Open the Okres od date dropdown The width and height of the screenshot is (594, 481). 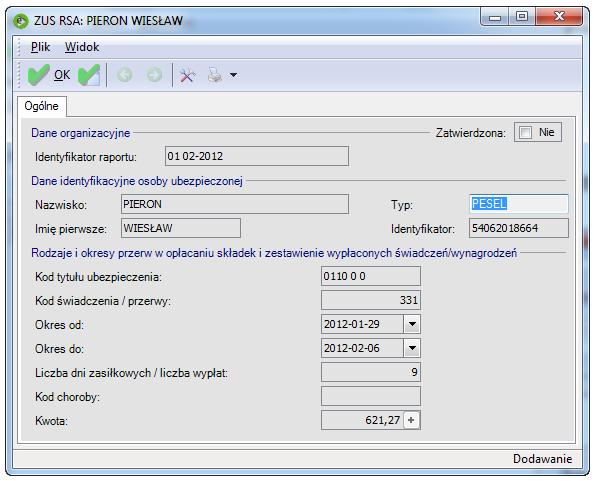click(412, 324)
